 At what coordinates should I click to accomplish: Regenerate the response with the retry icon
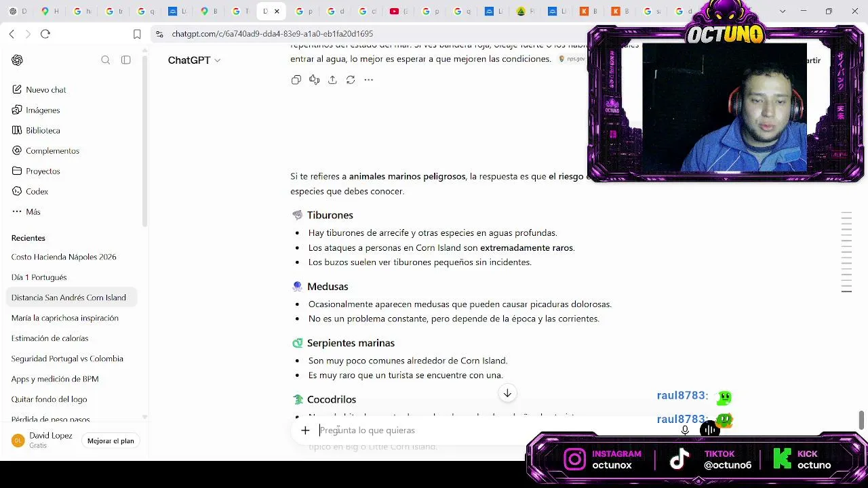[351, 80]
